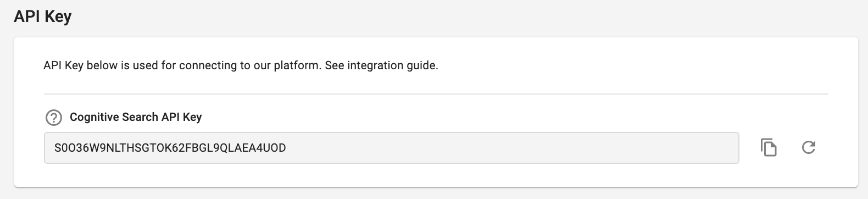Regenerate the API key with refresh icon
868x199 pixels.
click(x=809, y=147)
